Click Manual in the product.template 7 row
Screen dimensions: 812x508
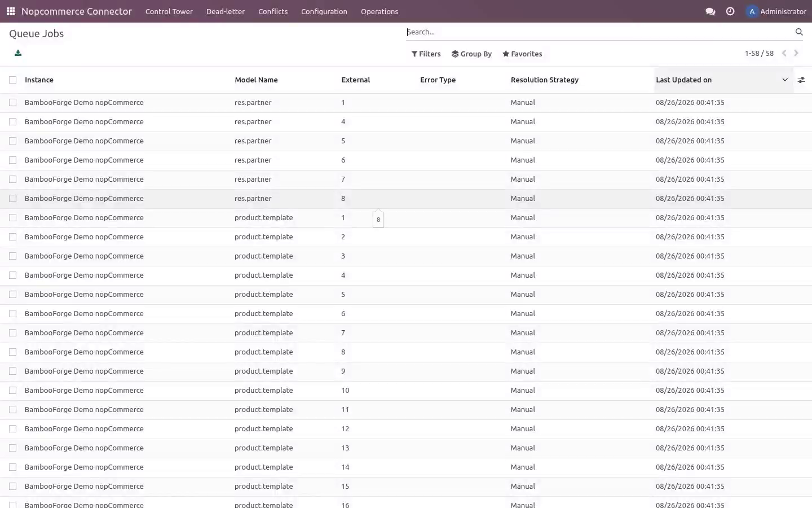click(523, 333)
